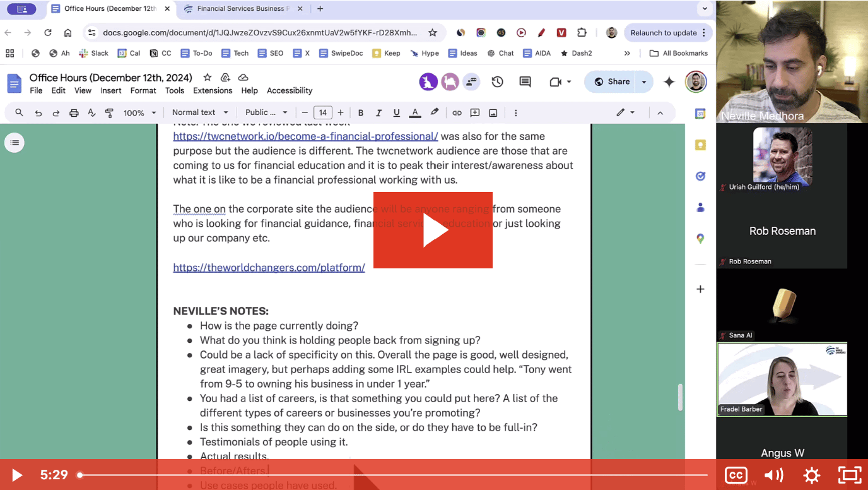The height and width of the screenshot is (490, 868).
Task: Open the Extensions menu
Action: [x=213, y=90]
